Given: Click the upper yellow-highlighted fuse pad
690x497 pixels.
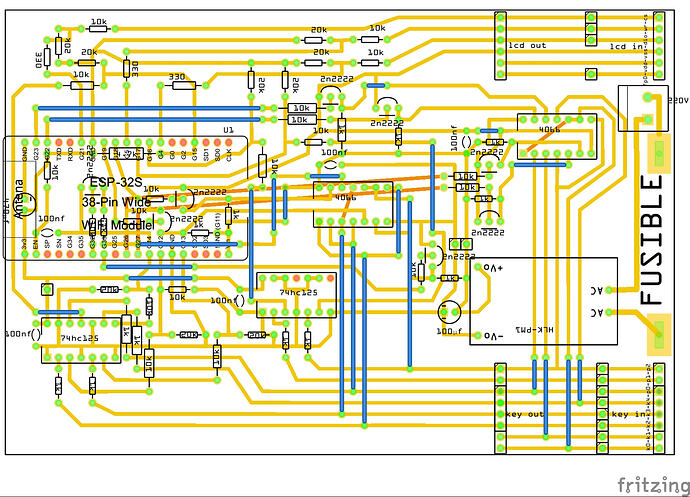Looking at the screenshot, I should coord(659,153).
